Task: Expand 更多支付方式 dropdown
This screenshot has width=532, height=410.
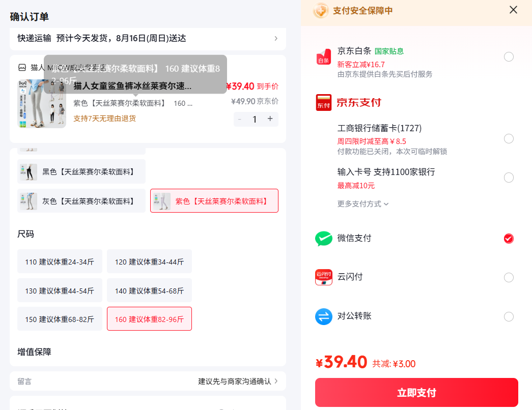Action: [x=362, y=204]
